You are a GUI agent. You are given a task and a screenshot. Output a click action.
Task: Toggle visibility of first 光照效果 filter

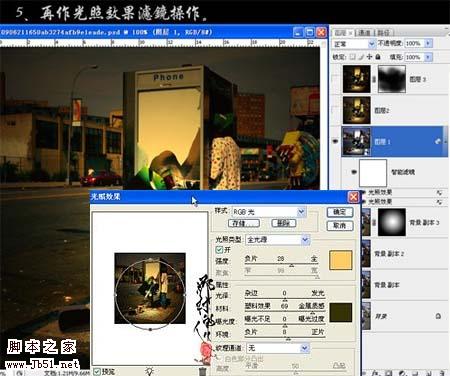(x=364, y=193)
